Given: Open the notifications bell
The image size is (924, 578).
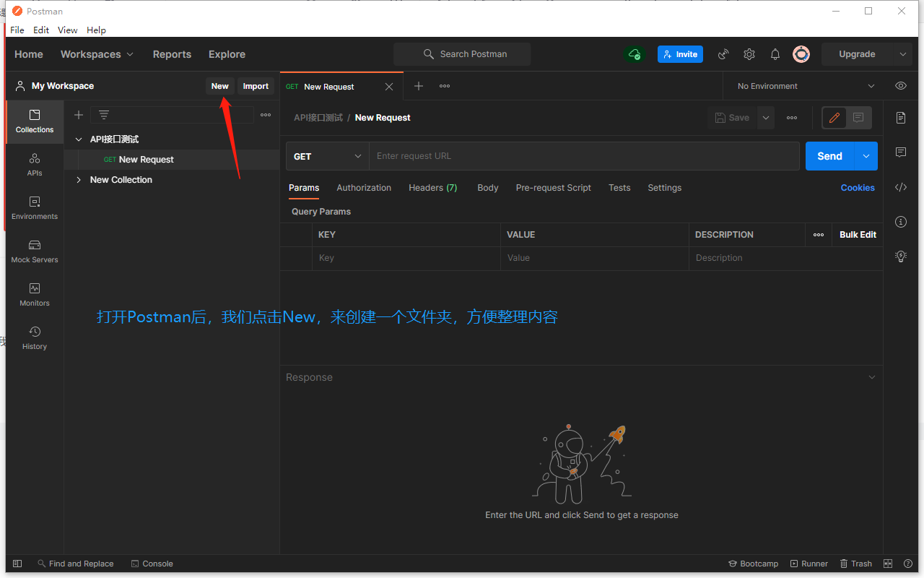Looking at the screenshot, I should click(x=775, y=54).
